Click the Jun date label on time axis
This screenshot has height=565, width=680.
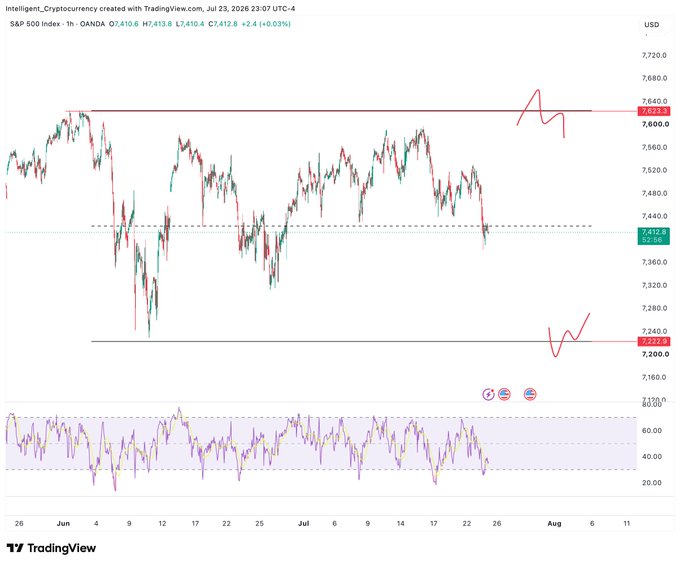click(63, 523)
